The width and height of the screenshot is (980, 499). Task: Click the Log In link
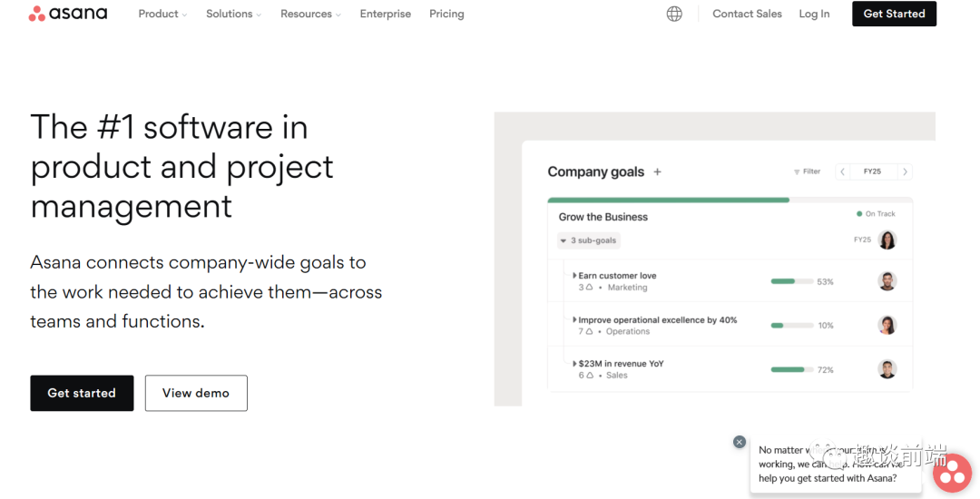(x=814, y=14)
